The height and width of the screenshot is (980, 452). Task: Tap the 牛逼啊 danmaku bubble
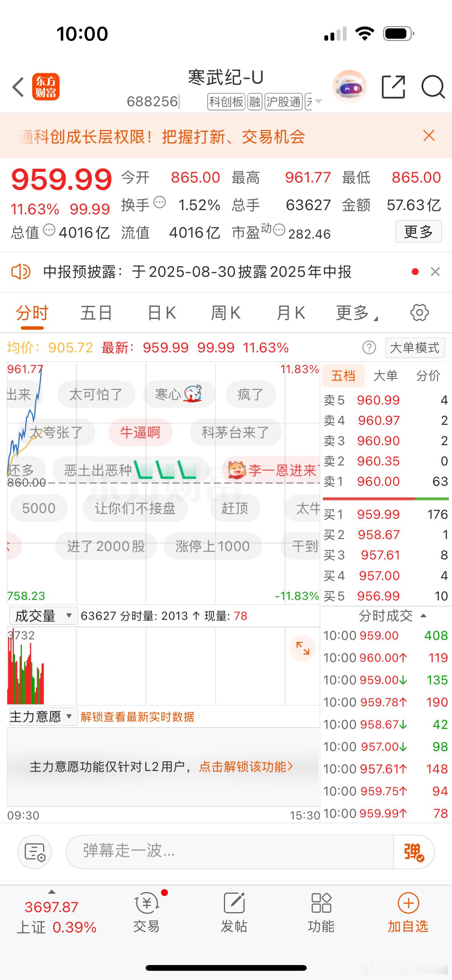140,432
